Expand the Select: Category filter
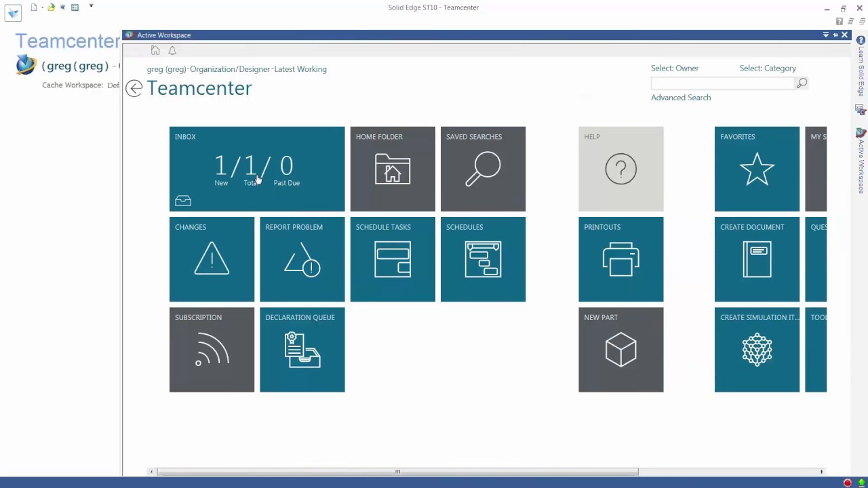Viewport: 868px width, 488px height. click(767, 68)
